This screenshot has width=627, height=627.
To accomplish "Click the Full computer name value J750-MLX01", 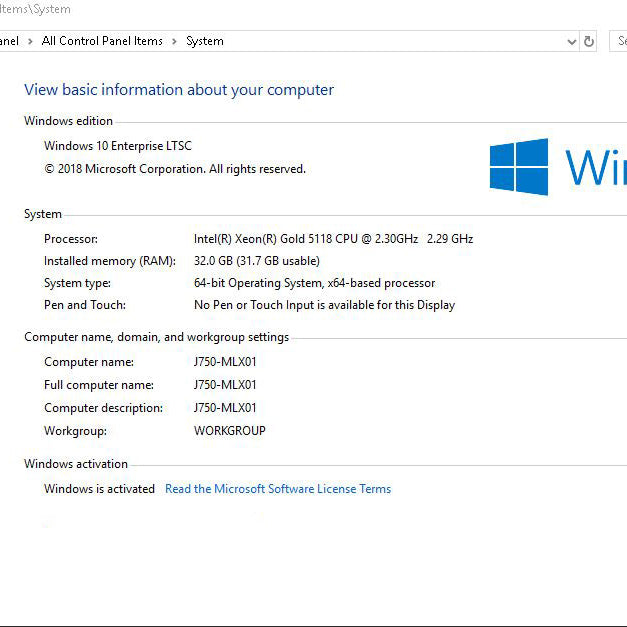I will tap(225, 385).
